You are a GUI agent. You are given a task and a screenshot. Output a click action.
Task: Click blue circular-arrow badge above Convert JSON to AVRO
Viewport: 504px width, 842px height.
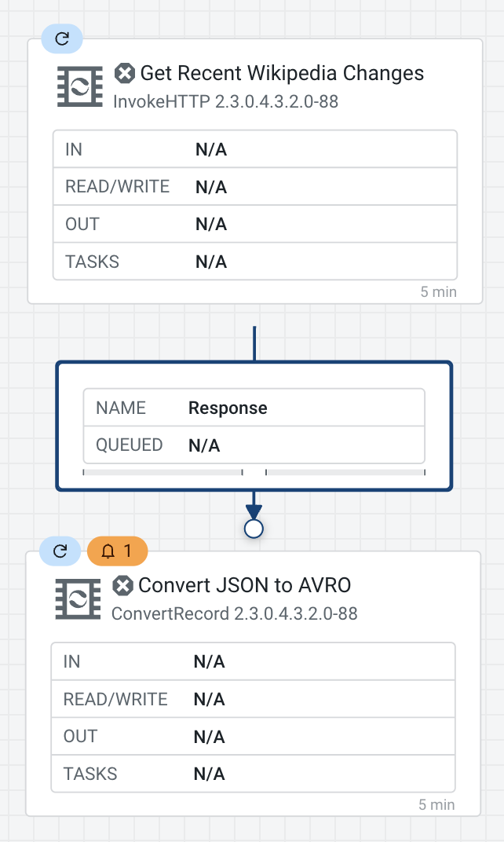pos(60,551)
